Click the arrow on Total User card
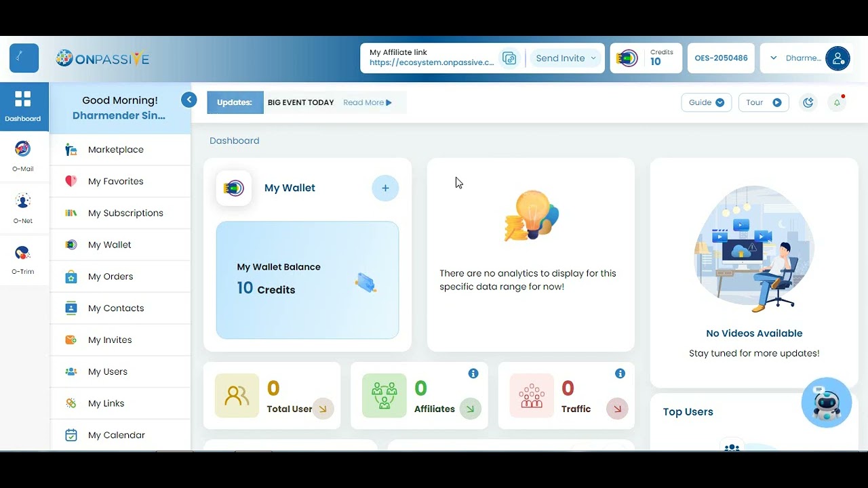This screenshot has height=488, width=868. 323,409
